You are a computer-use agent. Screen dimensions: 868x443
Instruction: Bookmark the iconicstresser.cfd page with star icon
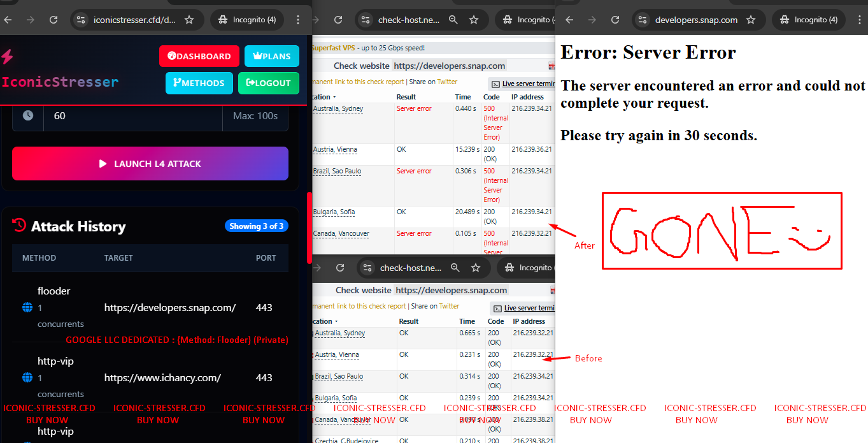pos(189,20)
